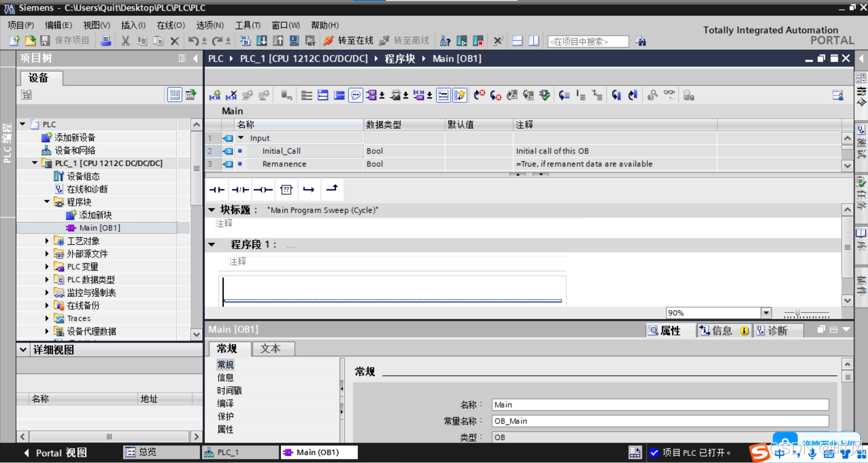
Task: Insert an output coil
Action: [x=263, y=190]
